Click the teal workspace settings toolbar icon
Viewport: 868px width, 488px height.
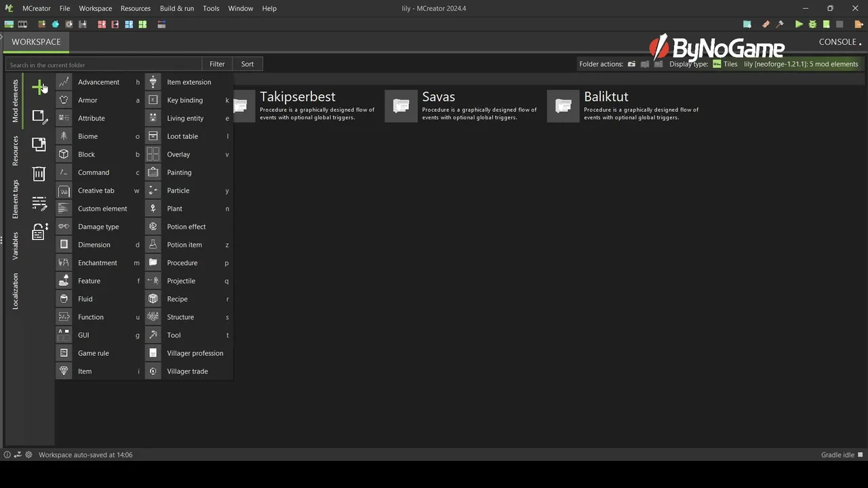(x=747, y=24)
